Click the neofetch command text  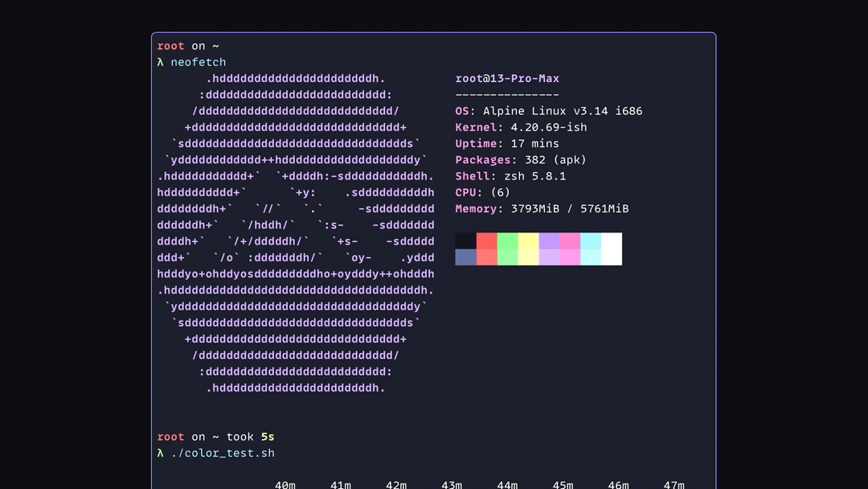(199, 62)
